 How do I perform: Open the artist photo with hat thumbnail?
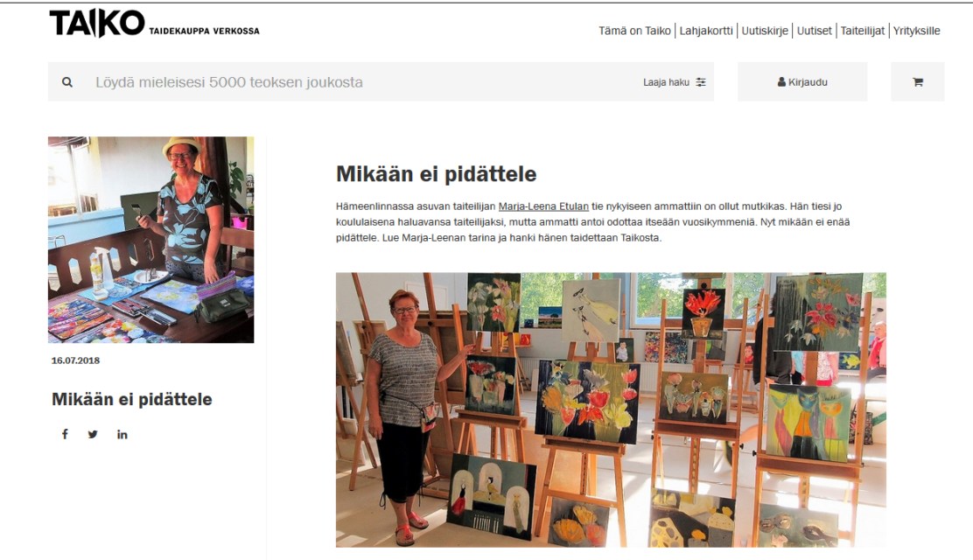coord(150,240)
